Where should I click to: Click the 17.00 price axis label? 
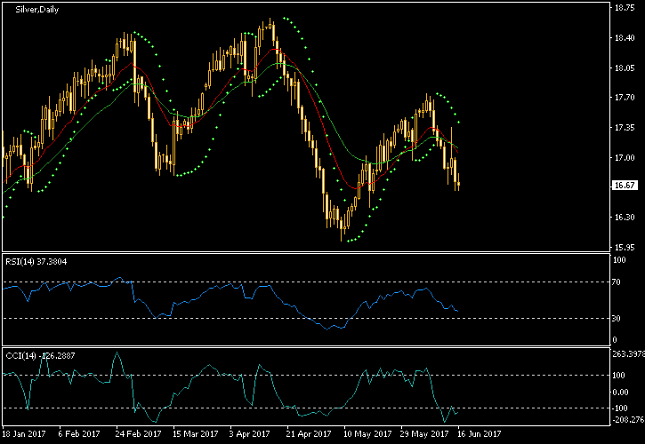[x=624, y=158]
